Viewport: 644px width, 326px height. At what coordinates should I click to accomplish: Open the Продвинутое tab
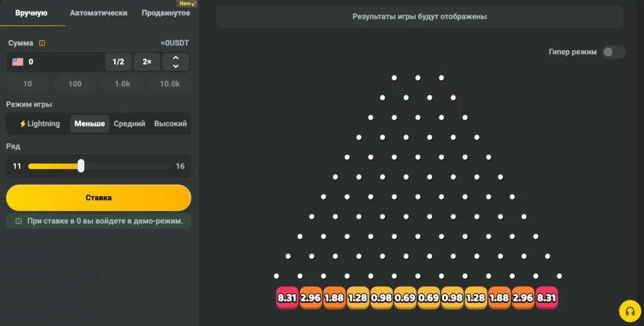pos(166,13)
